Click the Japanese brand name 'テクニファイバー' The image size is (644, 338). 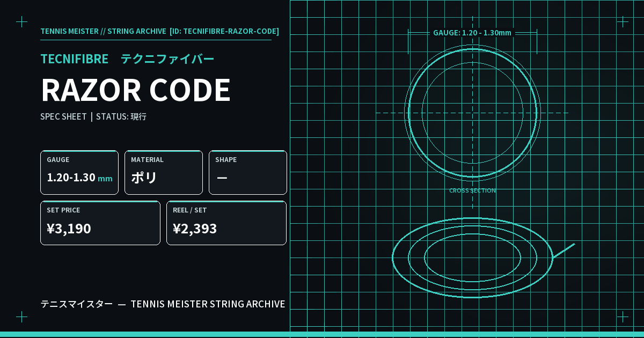(167, 59)
